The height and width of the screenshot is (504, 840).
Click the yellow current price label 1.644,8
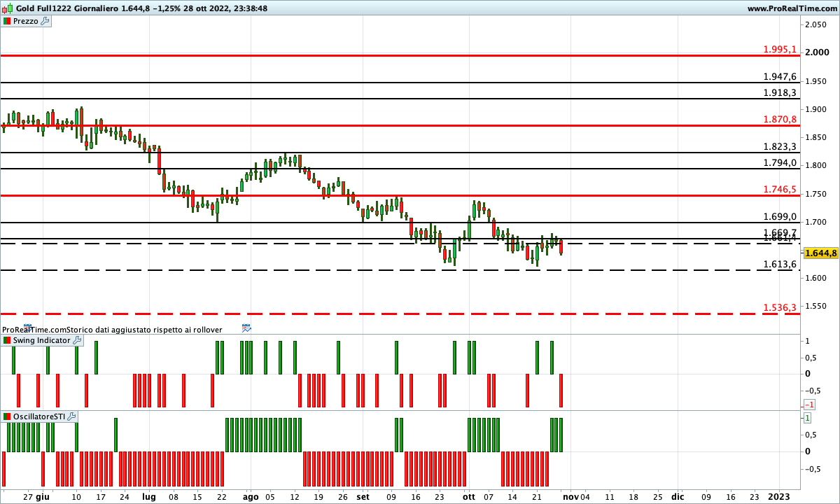point(820,253)
